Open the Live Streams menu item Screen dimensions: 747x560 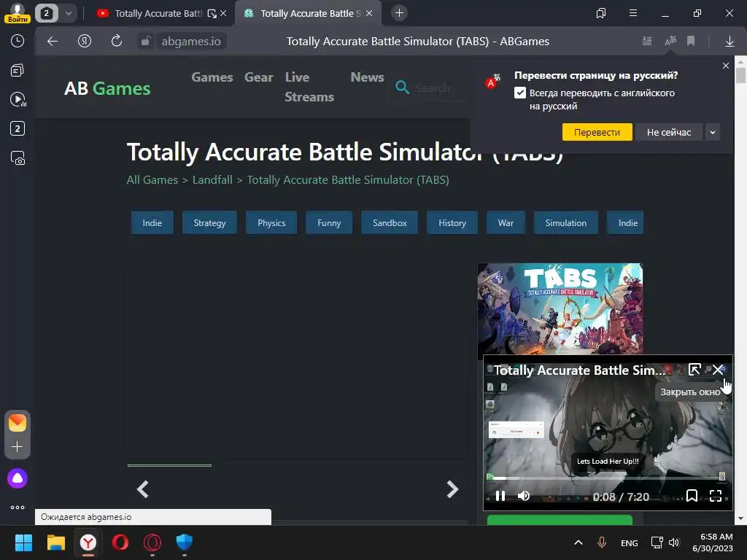[309, 87]
